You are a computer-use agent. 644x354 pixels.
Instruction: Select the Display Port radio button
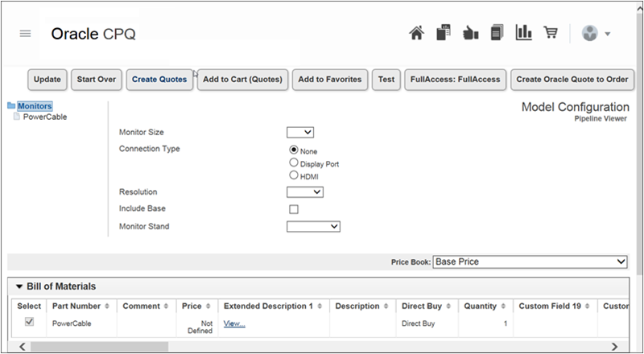tap(294, 163)
